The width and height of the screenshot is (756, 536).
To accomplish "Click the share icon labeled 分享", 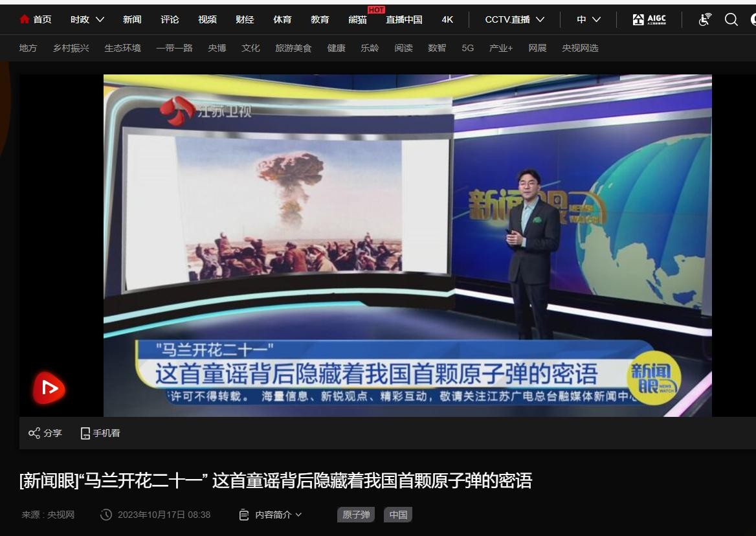I will pyautogui.click(x=34, y=433).
